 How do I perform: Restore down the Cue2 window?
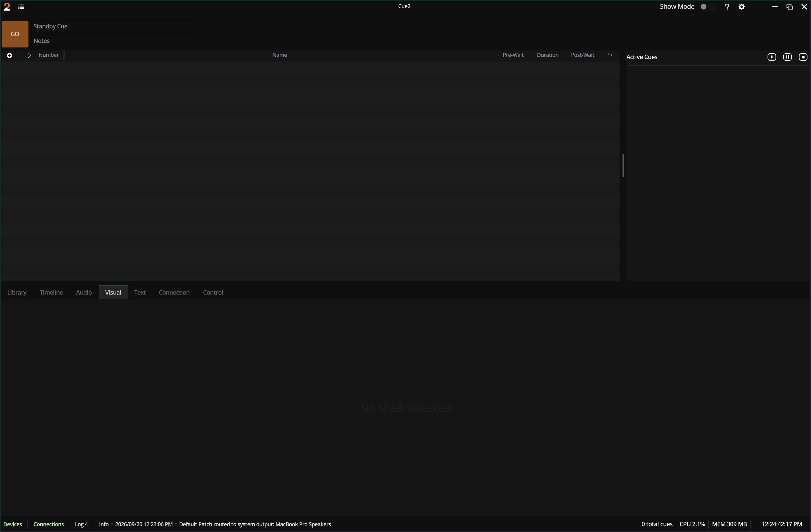coord(789,7)
